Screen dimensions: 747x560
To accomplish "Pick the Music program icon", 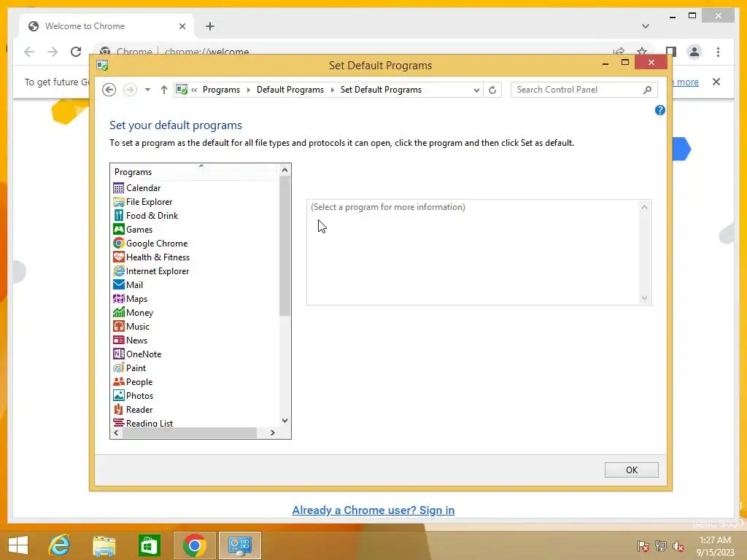I will (x=119, y=326).
